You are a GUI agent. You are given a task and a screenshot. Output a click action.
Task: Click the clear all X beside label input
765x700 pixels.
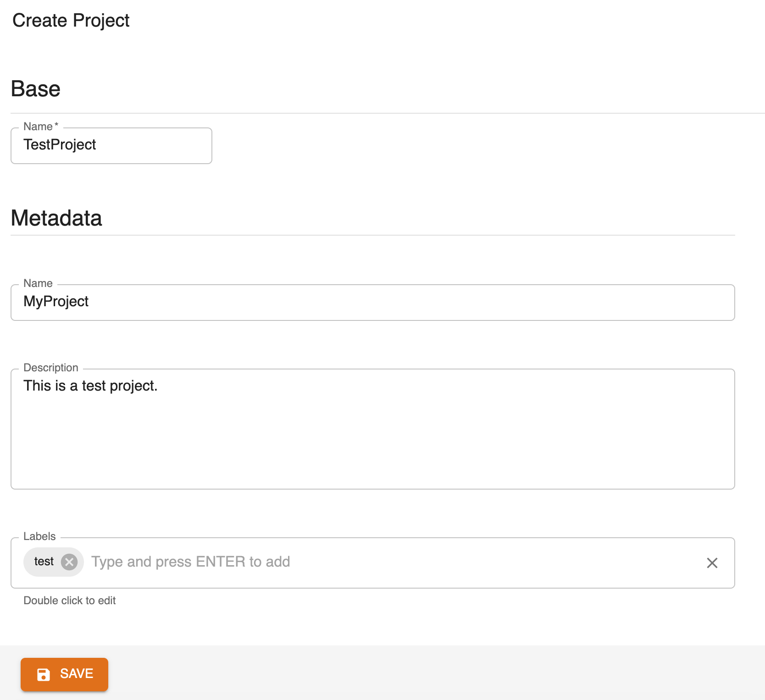(x=712, y=563)
